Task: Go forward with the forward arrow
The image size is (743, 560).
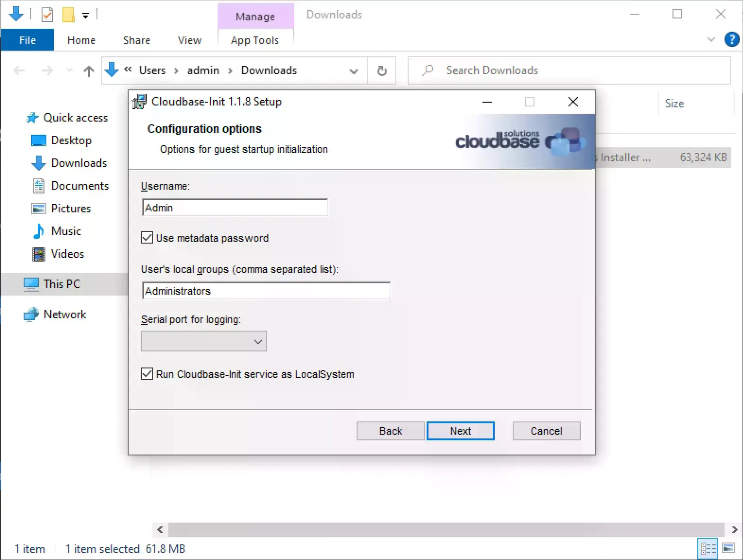Action: tap(47, 71)
